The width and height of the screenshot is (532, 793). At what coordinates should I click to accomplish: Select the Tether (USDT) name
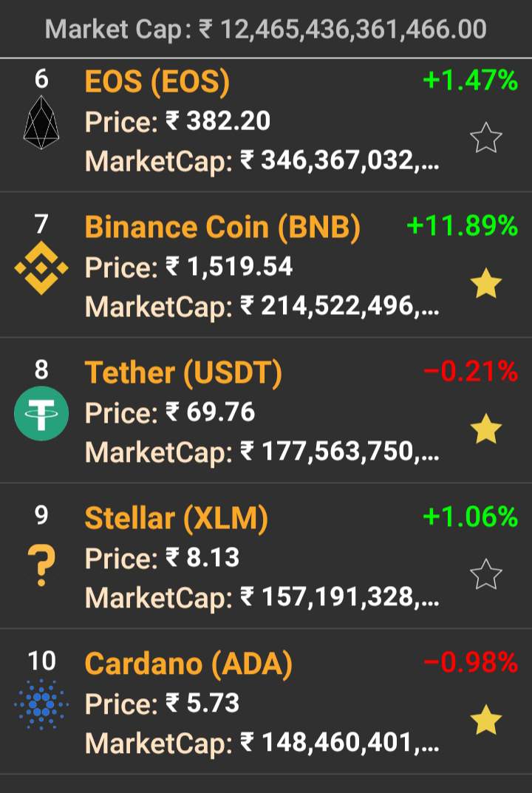(183, 373)
